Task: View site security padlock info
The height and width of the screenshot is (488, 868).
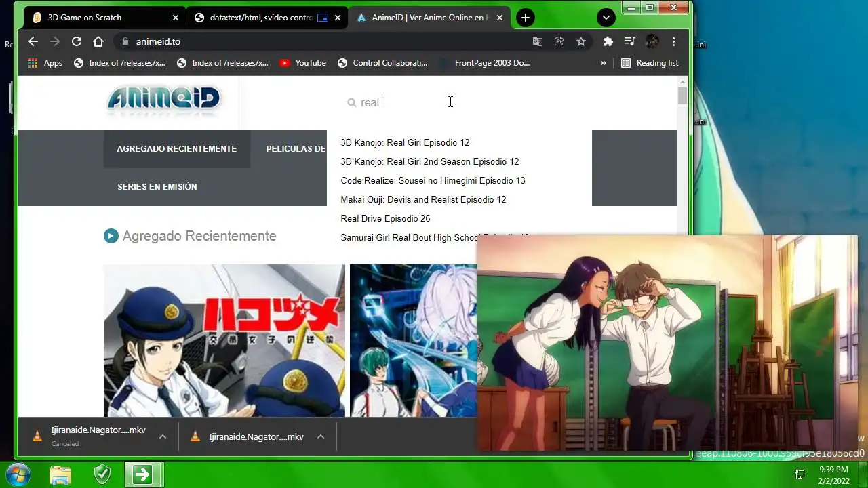Action: pyautogui.click(x=125, y=41)
